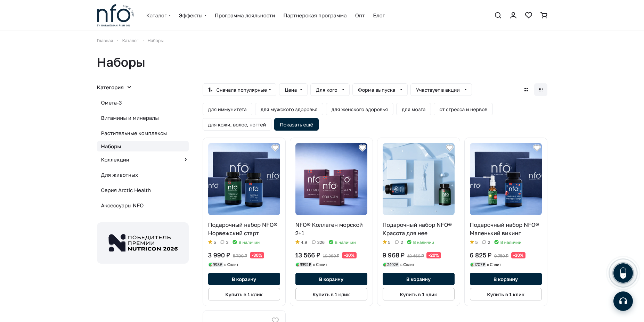Select the Наборы sidebar category
644x322 pixels.
coord(142,146)
